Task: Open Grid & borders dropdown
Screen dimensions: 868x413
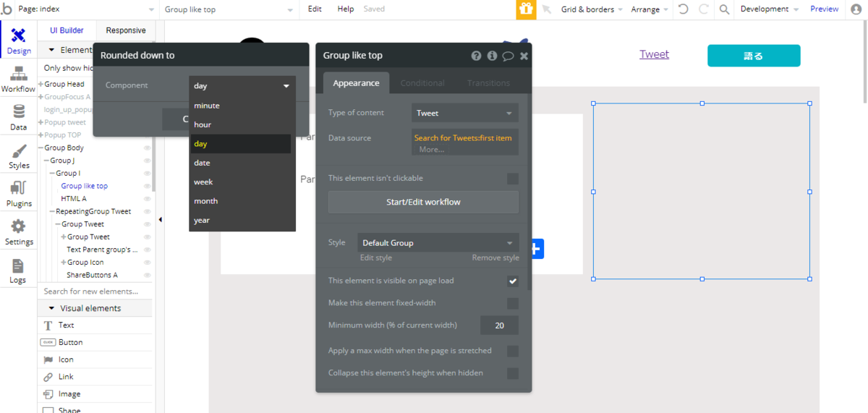Action: [592, 9]
